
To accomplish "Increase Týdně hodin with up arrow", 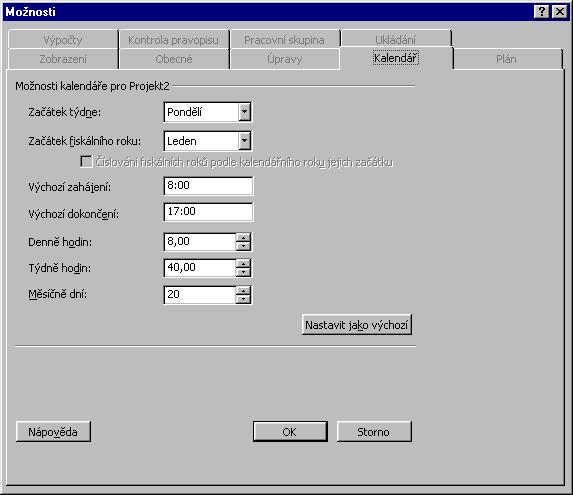I will point(243,264).
